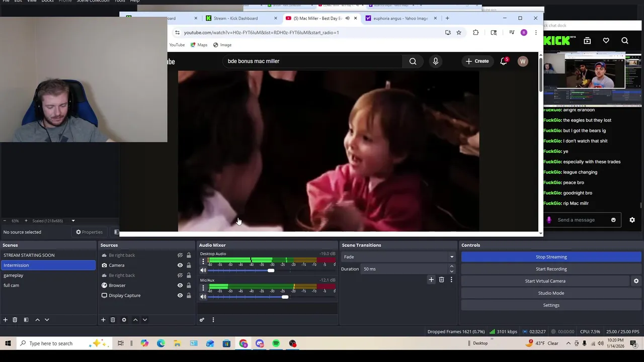The height and width of the screenshot is (362, 644).
Task: Open Desktop Audio options three-dot menu
Action: pos(203,261)
